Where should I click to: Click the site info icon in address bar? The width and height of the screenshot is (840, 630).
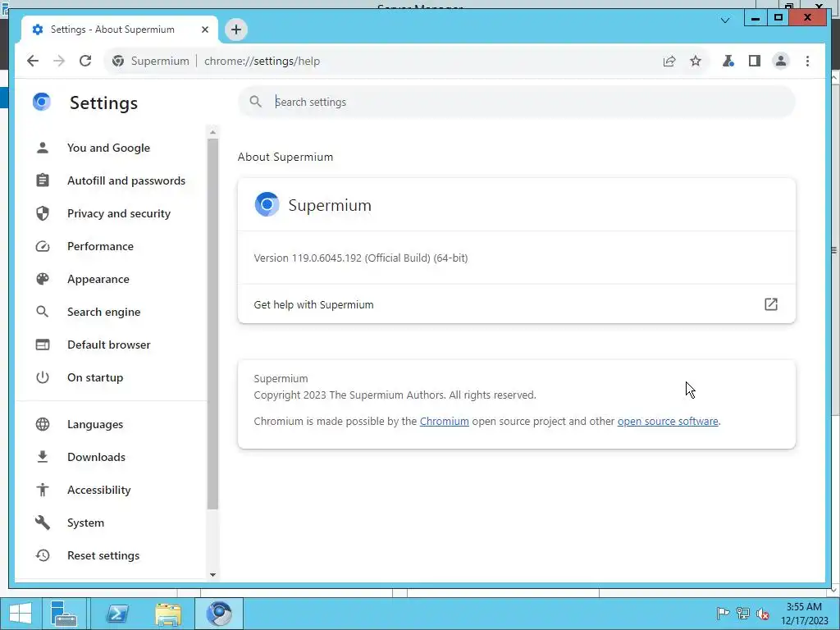[118, 61]
